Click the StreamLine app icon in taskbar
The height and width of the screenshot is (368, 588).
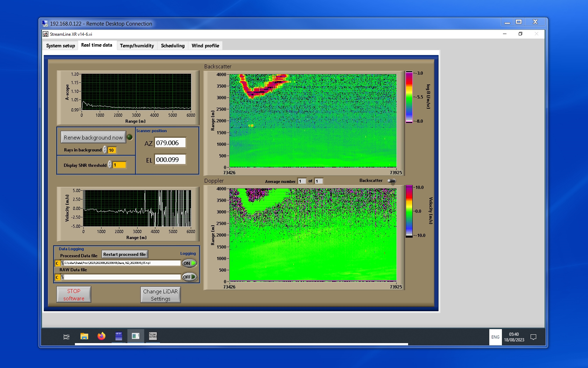tap(135, 336)
